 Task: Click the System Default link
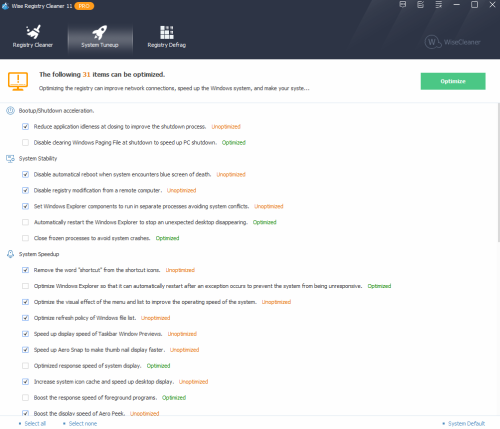pos(466,424)
